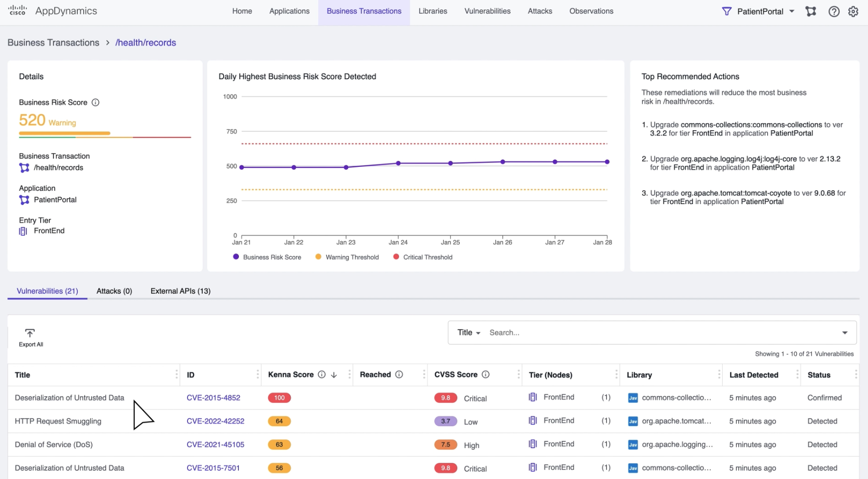Screen dimensions: 868x479
Task: Click the FrontEnd entry tier icon in Details
Action: tap(23, 231)
